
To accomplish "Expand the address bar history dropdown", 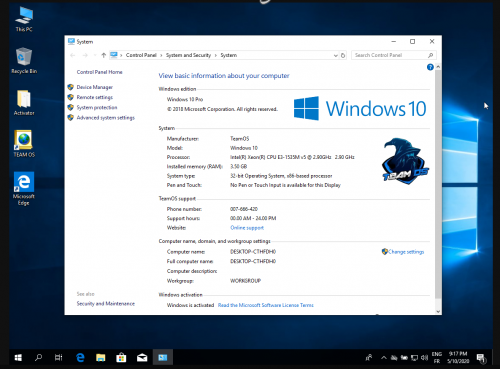I will pyautogui.click(x=335, y=55).
